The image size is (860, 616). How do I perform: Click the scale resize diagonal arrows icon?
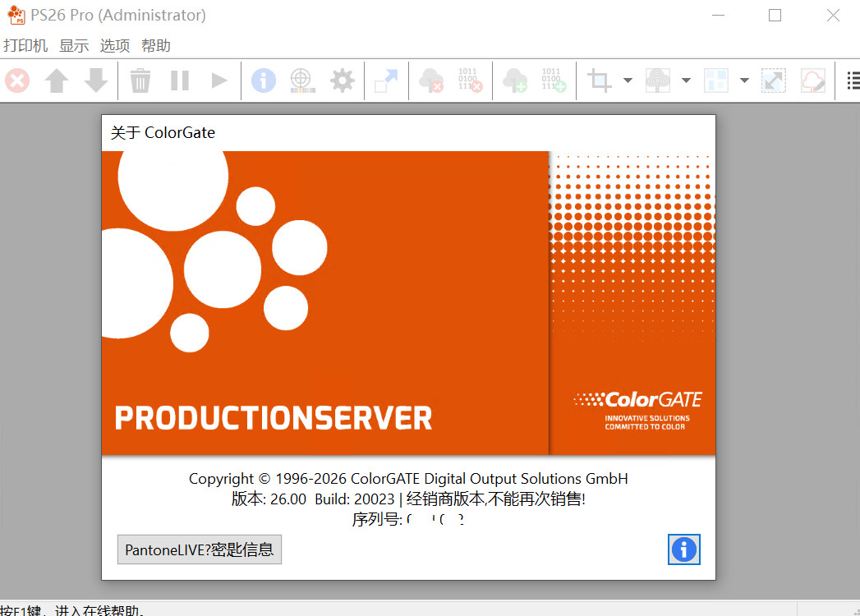tap(773, 80)
